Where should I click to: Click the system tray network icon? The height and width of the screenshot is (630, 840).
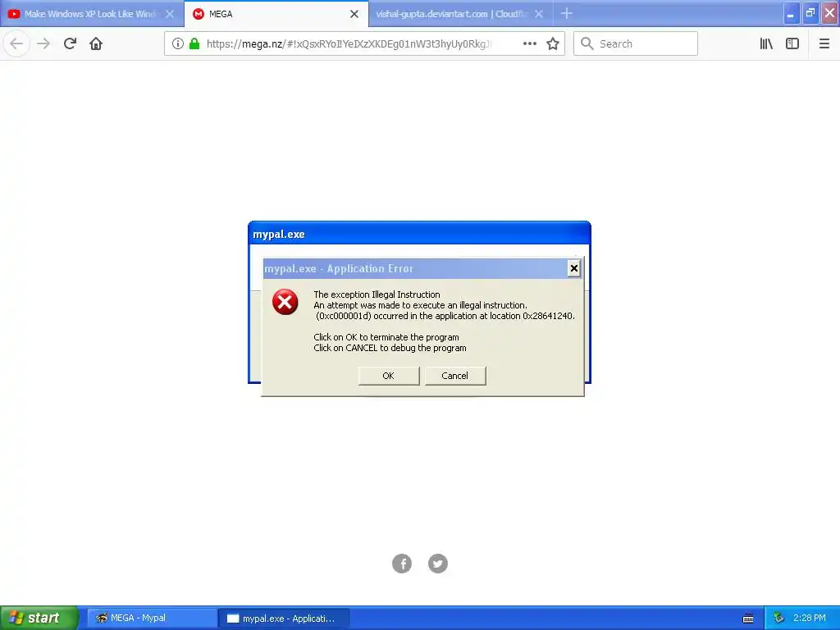pos(778,619)
